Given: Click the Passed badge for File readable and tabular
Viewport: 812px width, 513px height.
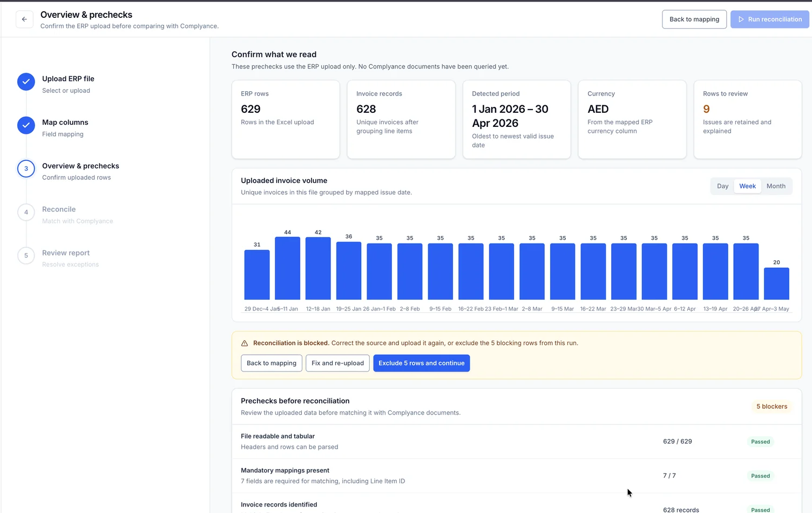Looking at the screenshot, I should point(760,442).
